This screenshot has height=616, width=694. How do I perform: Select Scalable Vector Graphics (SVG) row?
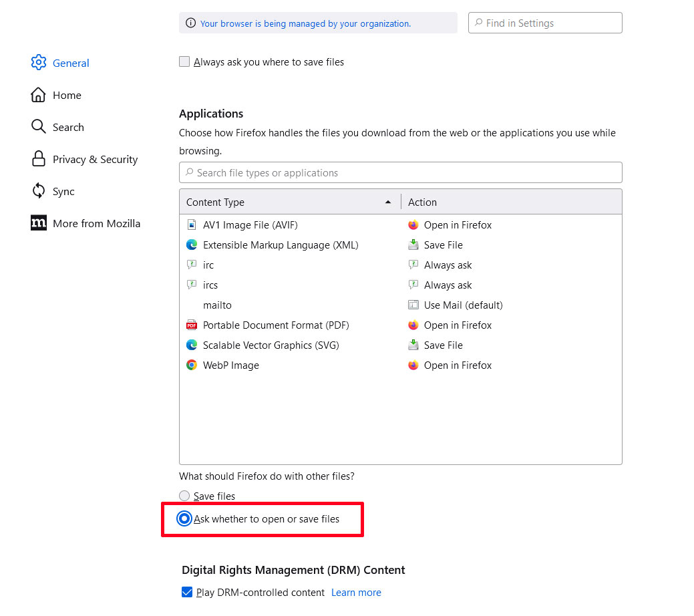[x=401, y=345]
